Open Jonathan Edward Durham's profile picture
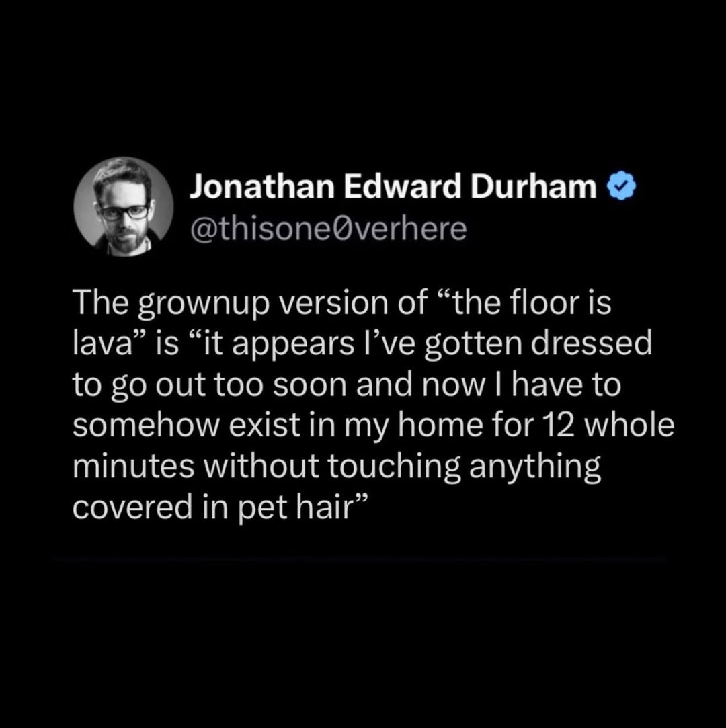Screen dimensions: 726x728 coord(124,207)
